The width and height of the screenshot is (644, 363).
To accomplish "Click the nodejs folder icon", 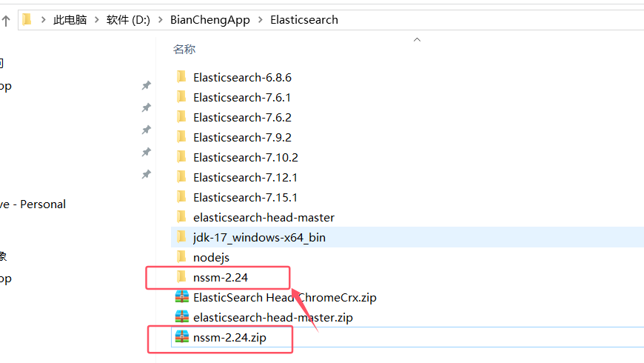I will [x=181, y=257].
